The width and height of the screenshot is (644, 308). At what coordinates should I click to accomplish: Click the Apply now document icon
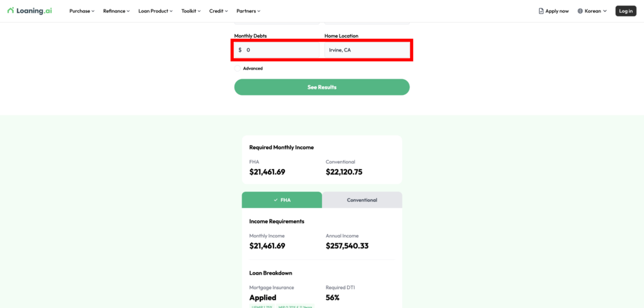[x=541, y=11]
